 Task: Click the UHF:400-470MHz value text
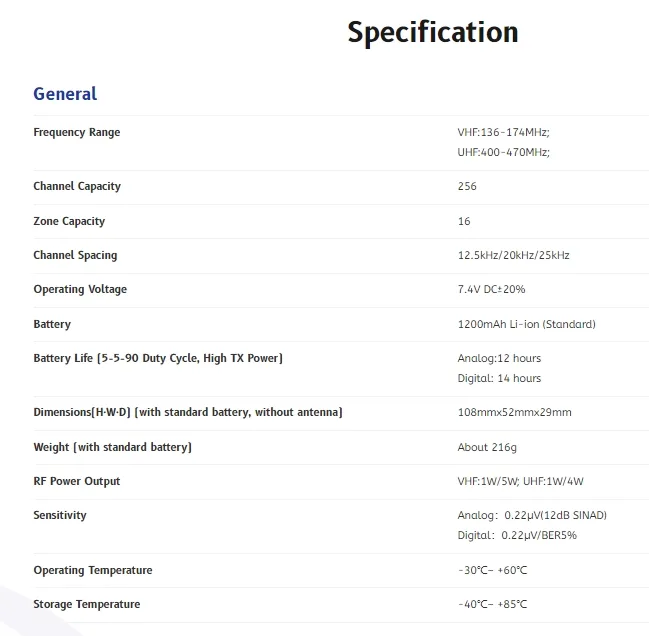(503, 152)
